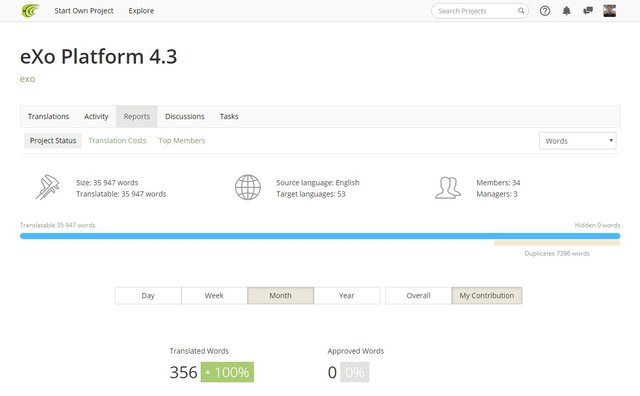The width and height of the screenshot is (640, 396).
Task: Switch to the Translations tab
Action: click(48, 116)
